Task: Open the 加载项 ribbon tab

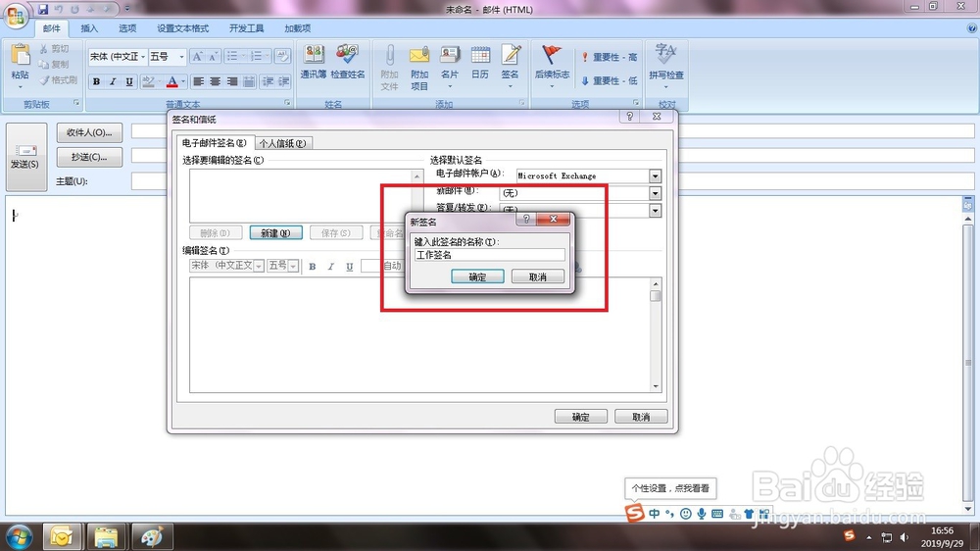Action: (x=298, y=28)
